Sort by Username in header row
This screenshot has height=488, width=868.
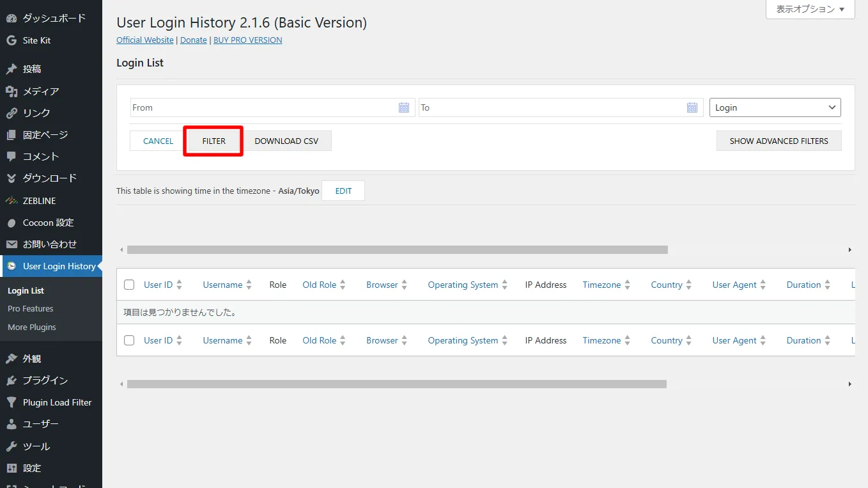point(228,285)
